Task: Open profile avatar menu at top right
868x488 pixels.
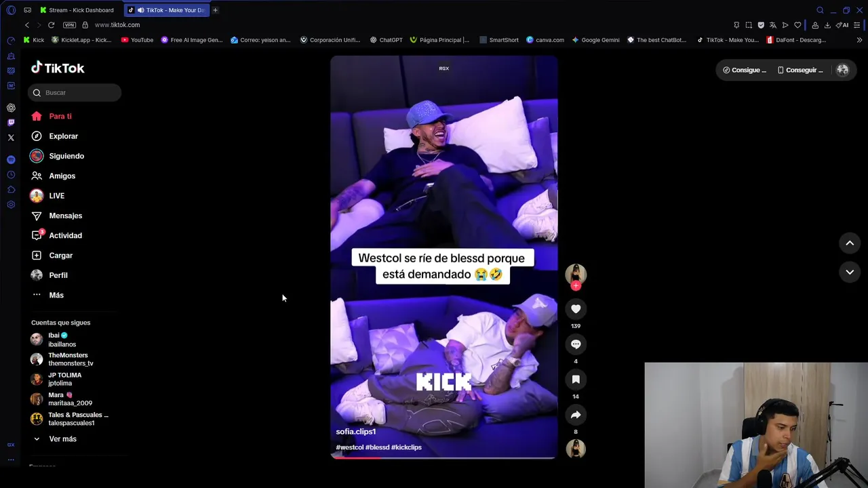Action: 843,70
